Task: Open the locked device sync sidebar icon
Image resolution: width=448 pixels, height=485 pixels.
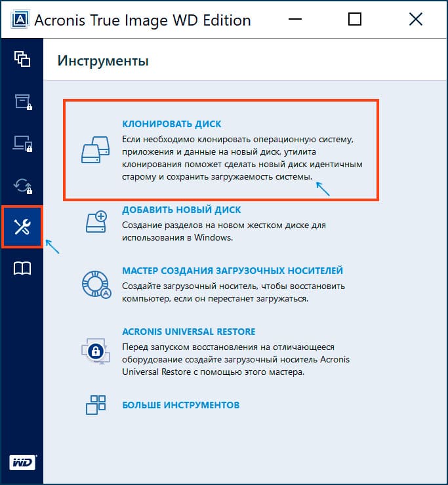Action: coord(22,144)
